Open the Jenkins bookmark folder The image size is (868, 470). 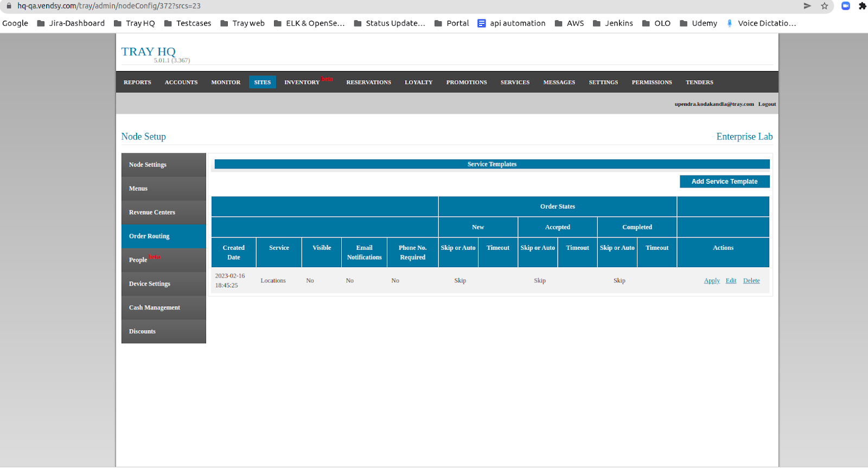(613, 23)
